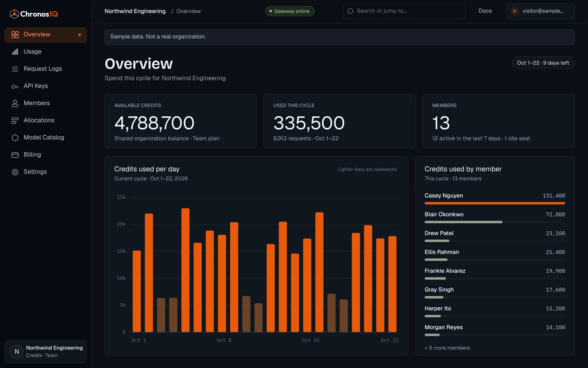Click the Overview grid icon in sidebar
This screenshot has width=588, height=368.
[15, 35]
